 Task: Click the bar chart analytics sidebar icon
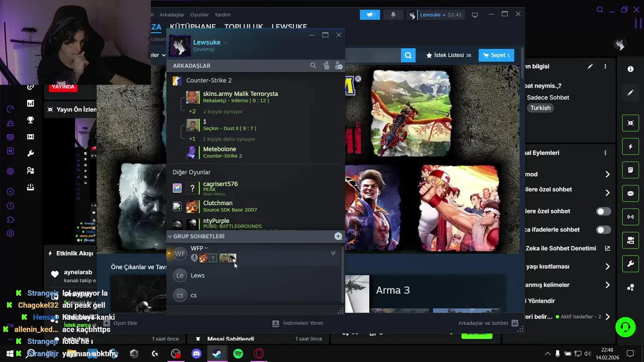[31, 103]
